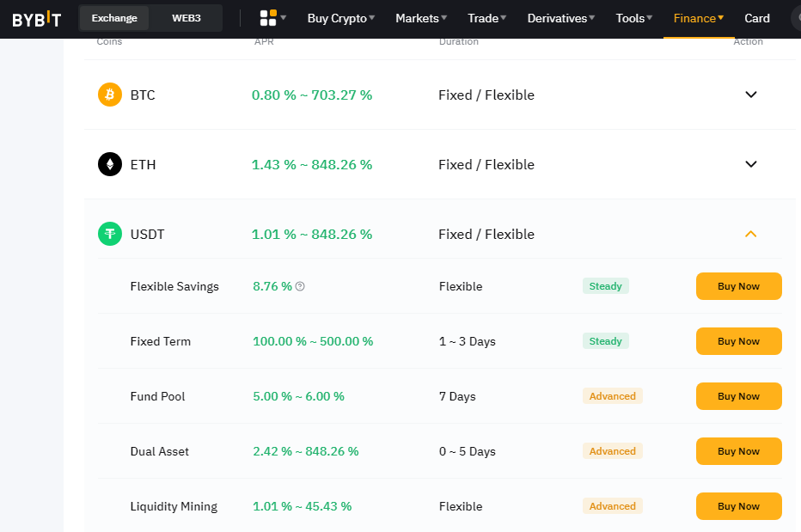Select the Fund Pool product name
This screenshot has width=801, height=532.
tap(157, 396)
